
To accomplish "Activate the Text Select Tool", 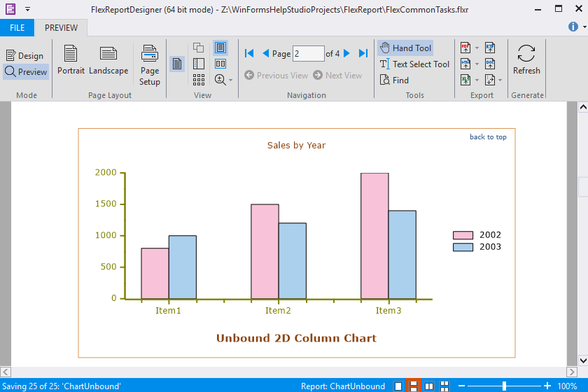I will coord(414,64).
